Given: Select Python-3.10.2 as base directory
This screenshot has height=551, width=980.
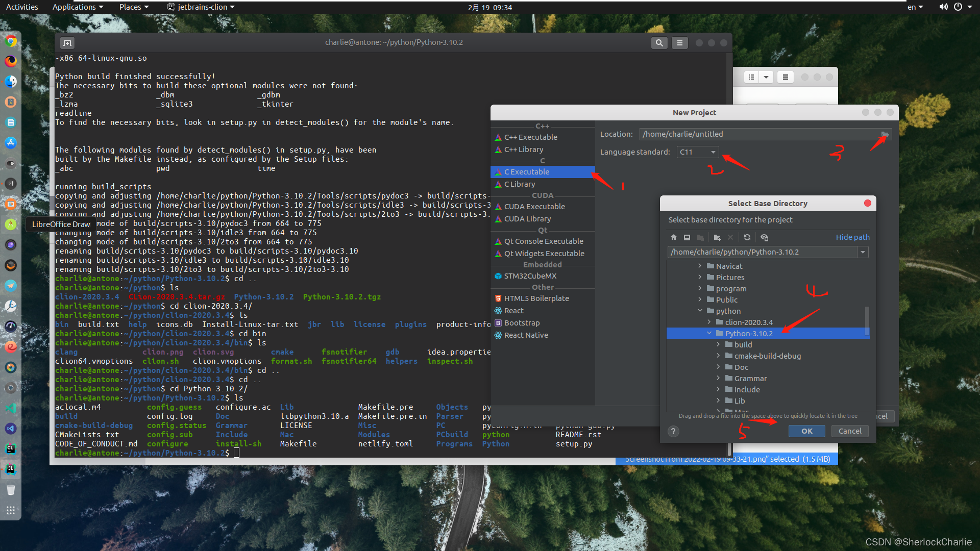Looking at the screenshot, I should (750, 333).
